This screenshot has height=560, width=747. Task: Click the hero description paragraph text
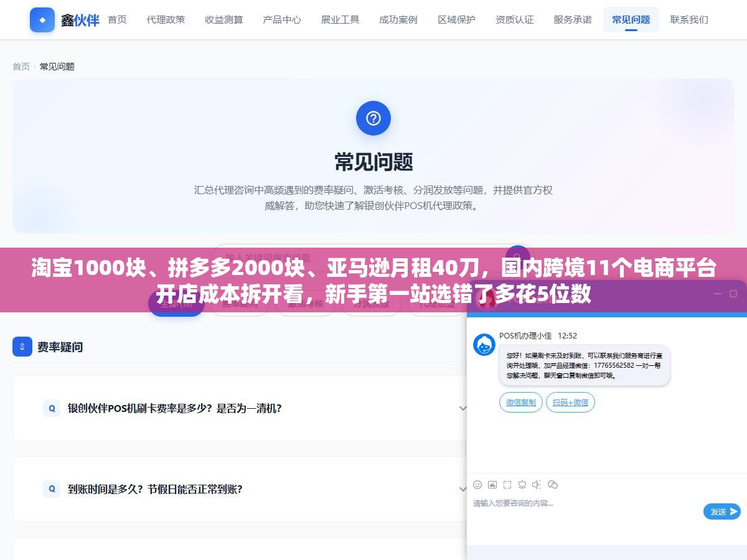point(374,198)
